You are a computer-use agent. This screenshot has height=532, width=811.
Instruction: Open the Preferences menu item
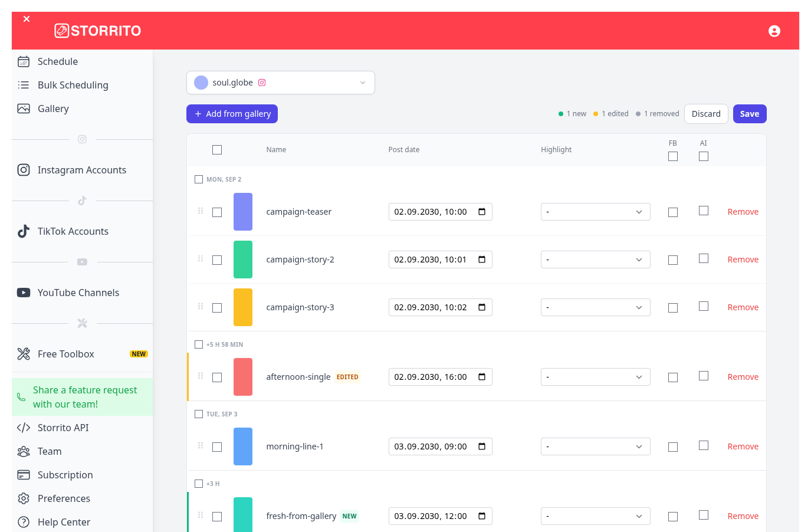[83, 498]
